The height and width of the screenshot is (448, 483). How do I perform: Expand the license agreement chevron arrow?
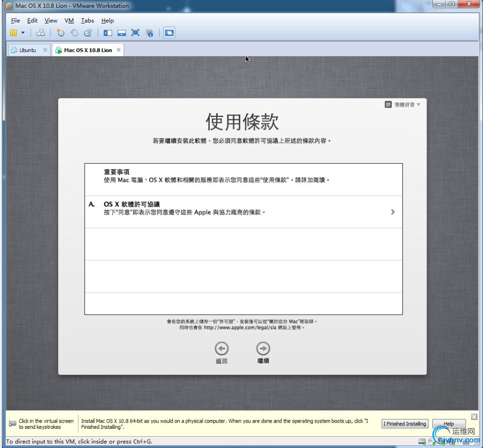click(393, 212)
